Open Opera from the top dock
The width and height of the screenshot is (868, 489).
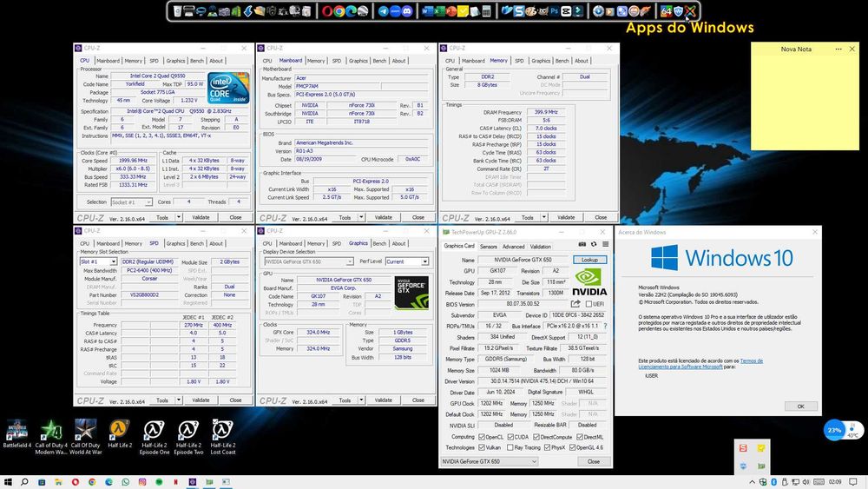[x=326, y=11]
